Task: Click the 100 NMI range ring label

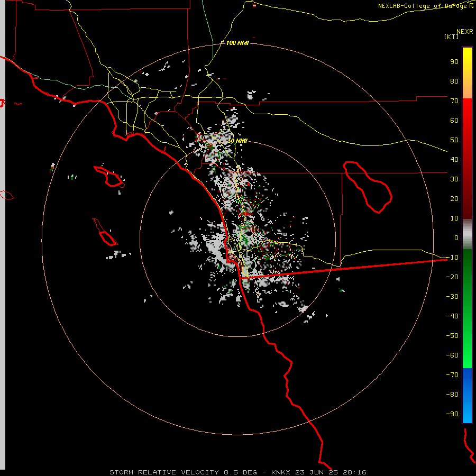Action: [237, 43]
